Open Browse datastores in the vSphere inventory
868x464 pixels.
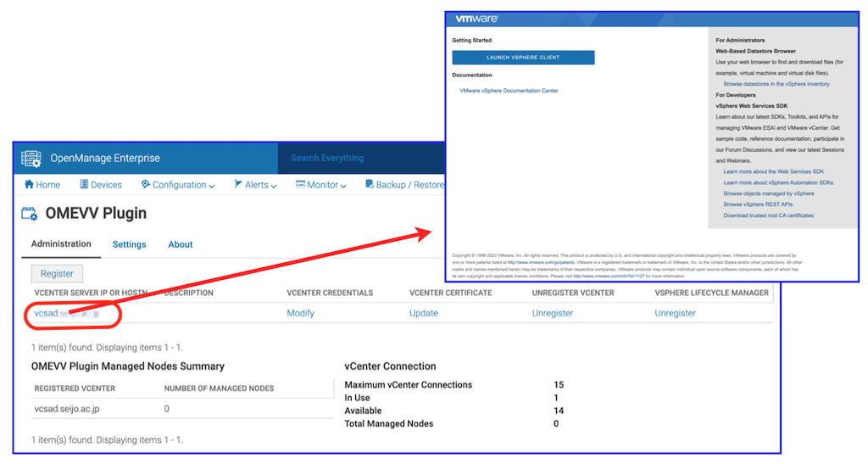coord(776,84)
